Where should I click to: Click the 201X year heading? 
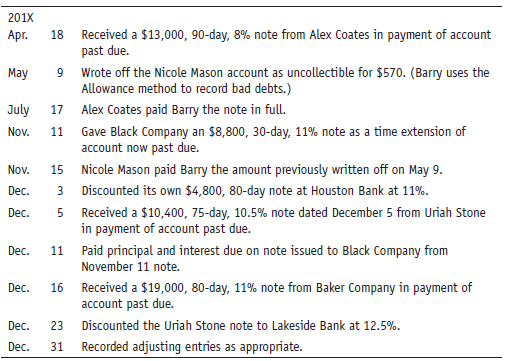click(21, 17)
